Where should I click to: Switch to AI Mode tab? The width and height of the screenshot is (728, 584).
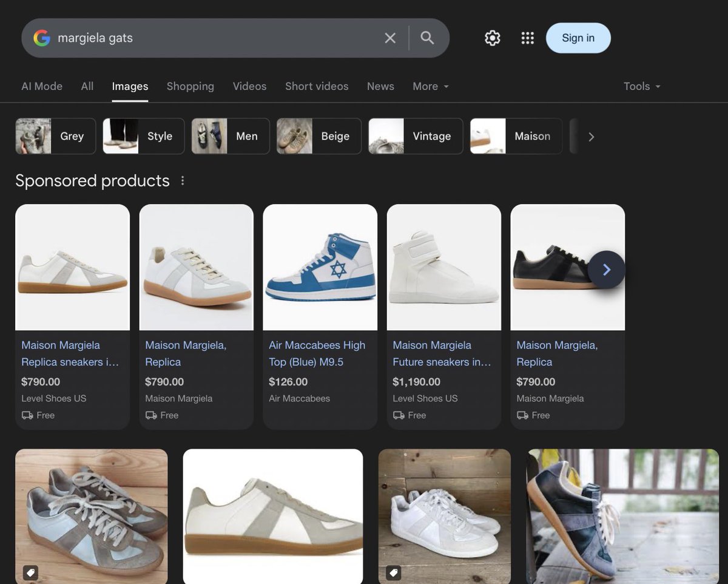(42, 86)
